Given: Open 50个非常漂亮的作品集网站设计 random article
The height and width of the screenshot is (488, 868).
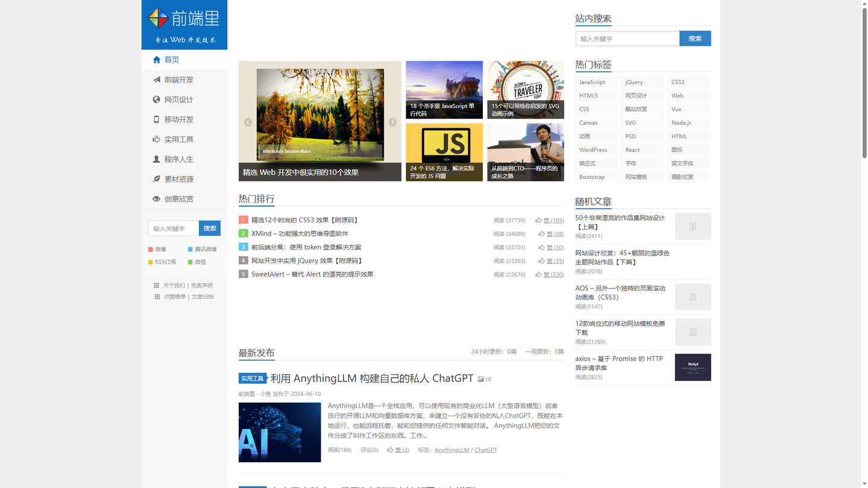Looking at the screenshot, I should [x=620, y=222].
